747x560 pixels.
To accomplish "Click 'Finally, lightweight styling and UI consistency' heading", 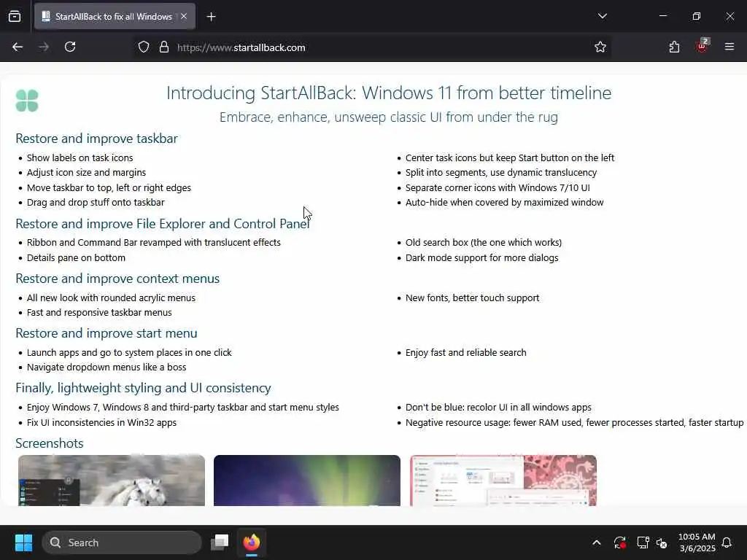I will (144, 388).
